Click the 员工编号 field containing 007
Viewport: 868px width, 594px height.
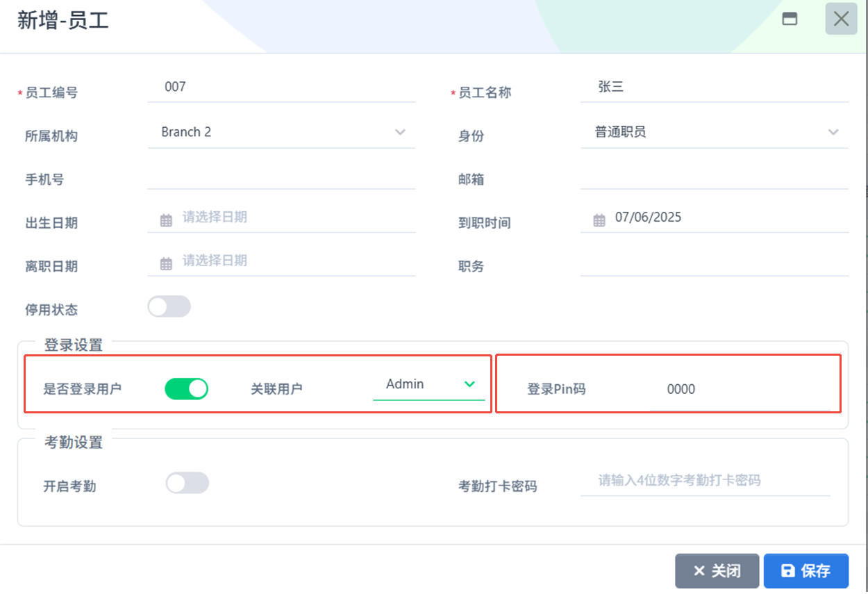[281, 88]
